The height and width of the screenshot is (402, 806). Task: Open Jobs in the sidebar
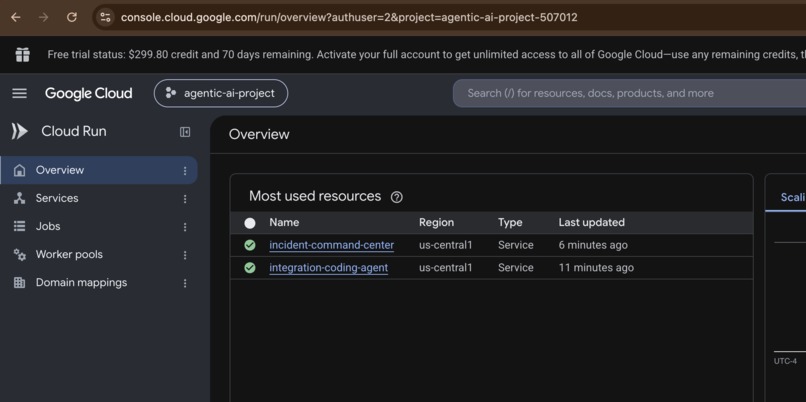tap(48, 226)
